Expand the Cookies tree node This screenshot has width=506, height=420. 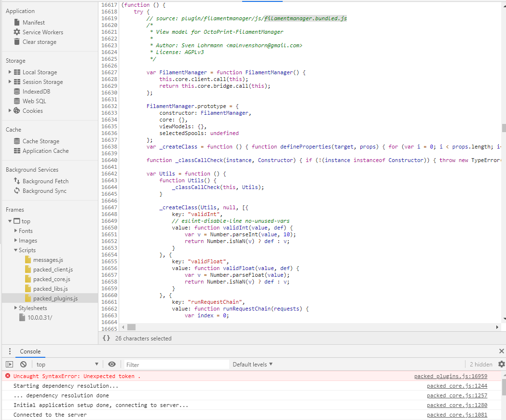coord(10,110)
